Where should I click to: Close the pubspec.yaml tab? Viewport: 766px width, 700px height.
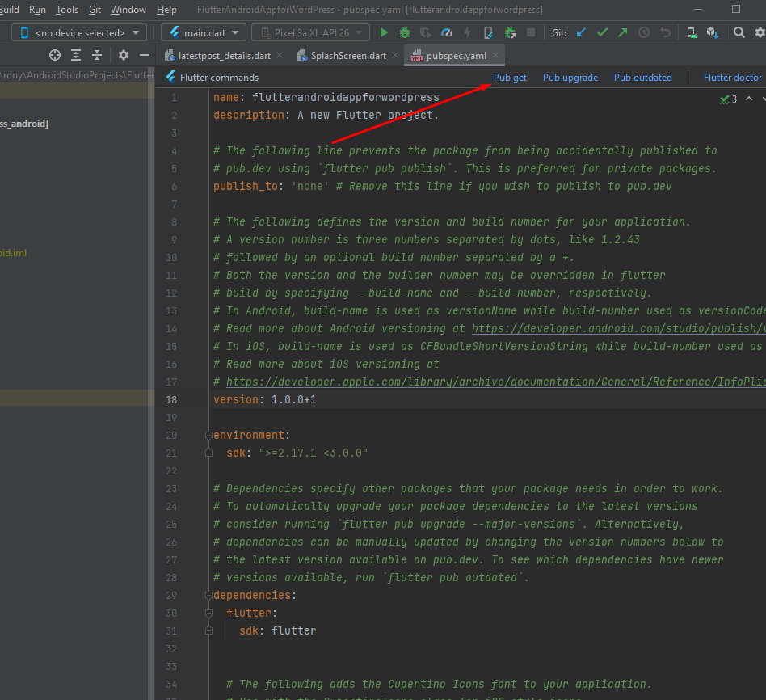495,55
